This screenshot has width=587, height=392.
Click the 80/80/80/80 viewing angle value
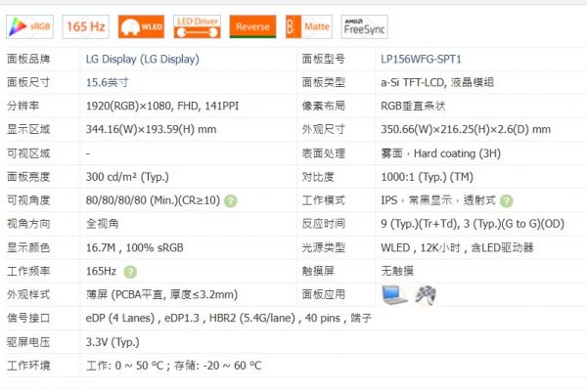pyautogui.click(x=153, y=200)
